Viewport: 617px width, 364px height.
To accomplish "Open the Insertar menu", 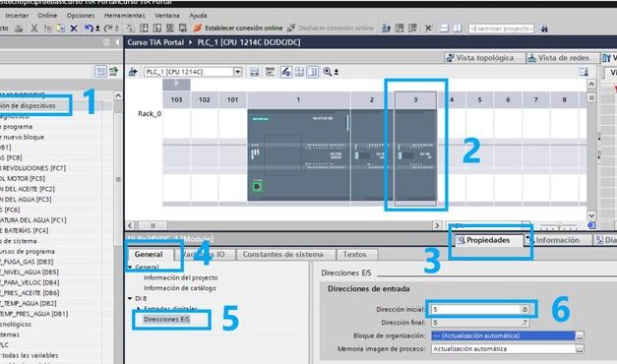I will pos(17,16).
